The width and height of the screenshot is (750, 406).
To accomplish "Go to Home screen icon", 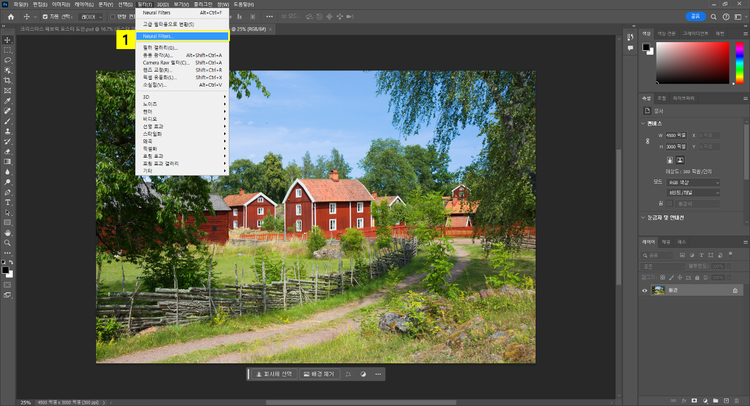I will (x=11, y=17).
